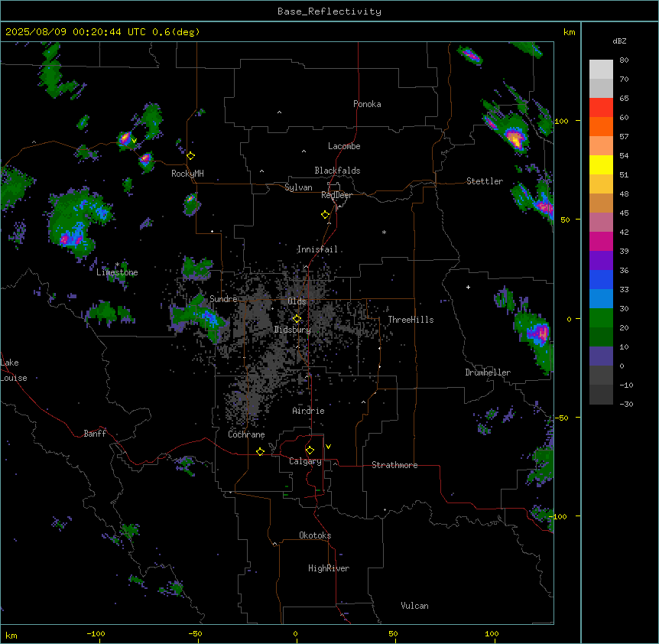The width and height of the screenshot is (659, 644).
Task: Click the yellow diamond marker south of RedDeer
Action: click(326, 215)
